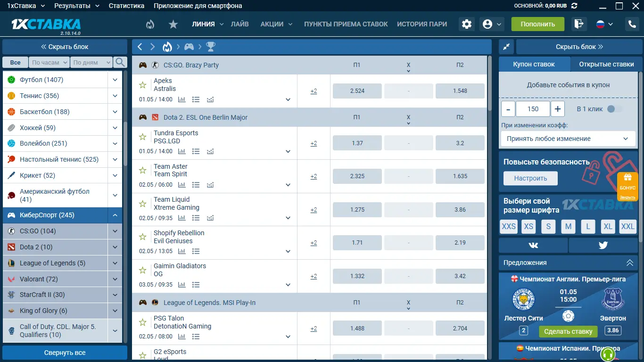Viewport: 644px width, 362px height.
Task: Open favorites with the star icon in header
Action: 173,24
